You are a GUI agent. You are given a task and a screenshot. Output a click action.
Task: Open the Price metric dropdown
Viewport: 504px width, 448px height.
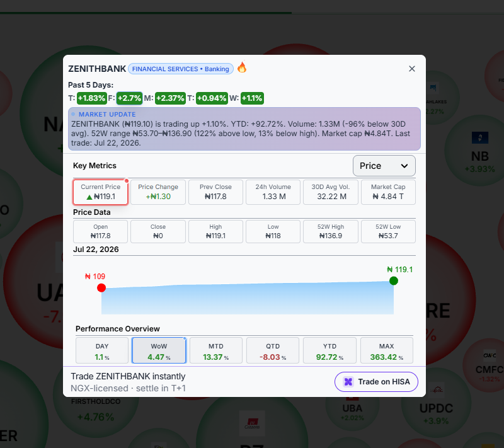384,166
